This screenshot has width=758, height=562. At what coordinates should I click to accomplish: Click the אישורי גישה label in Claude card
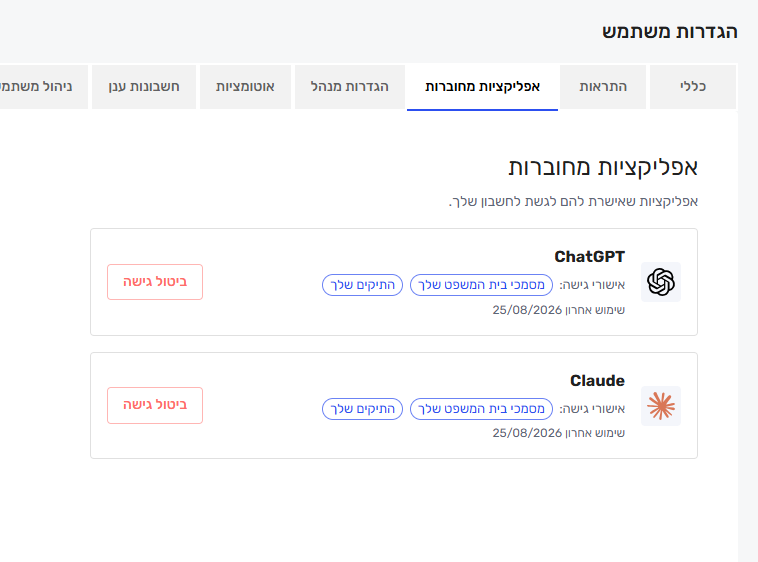(x=592, y=409)
